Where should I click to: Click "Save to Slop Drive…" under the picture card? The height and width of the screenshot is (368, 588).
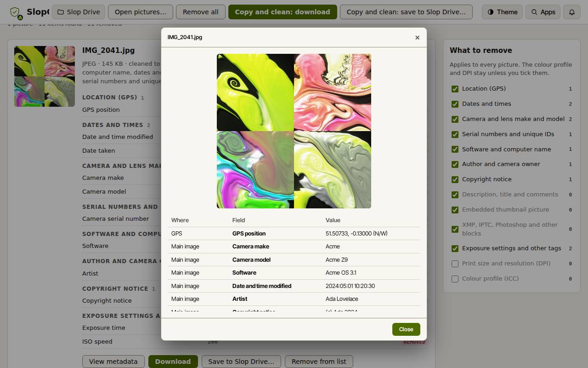241,362
